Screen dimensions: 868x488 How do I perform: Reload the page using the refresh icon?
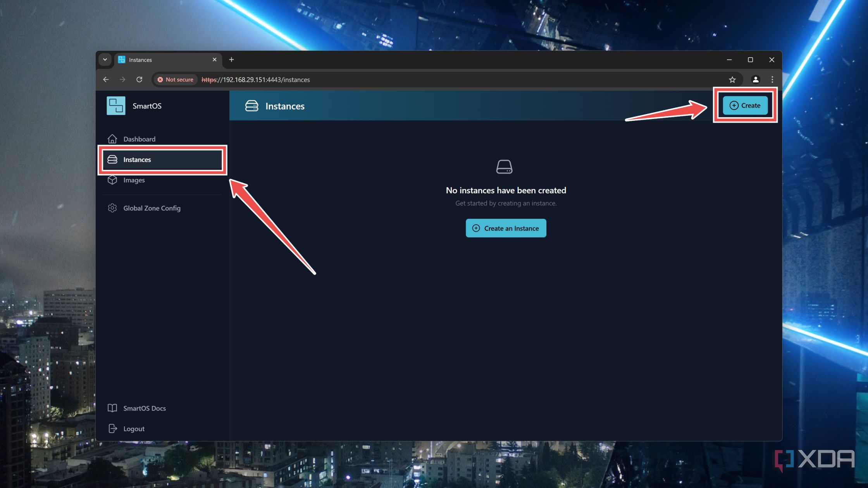pyautogui.click(x=140, y=79)
